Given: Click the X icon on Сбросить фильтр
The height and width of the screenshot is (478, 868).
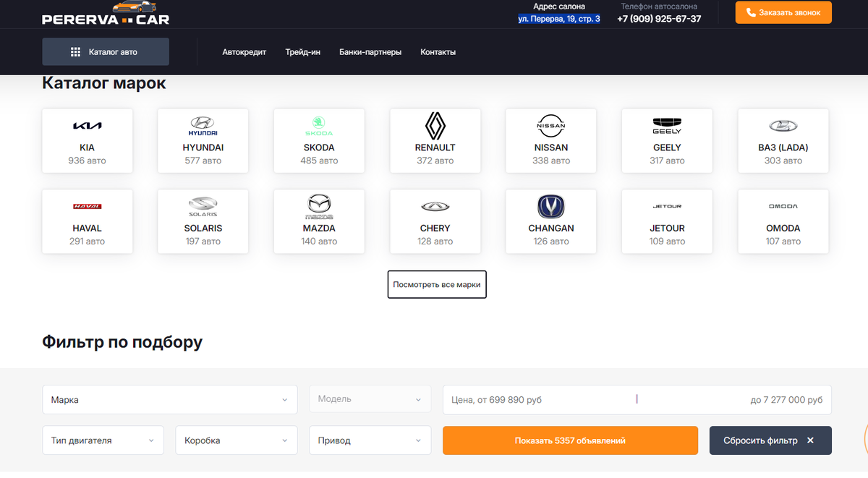Looking at the screenshot, I should point(810,440).
